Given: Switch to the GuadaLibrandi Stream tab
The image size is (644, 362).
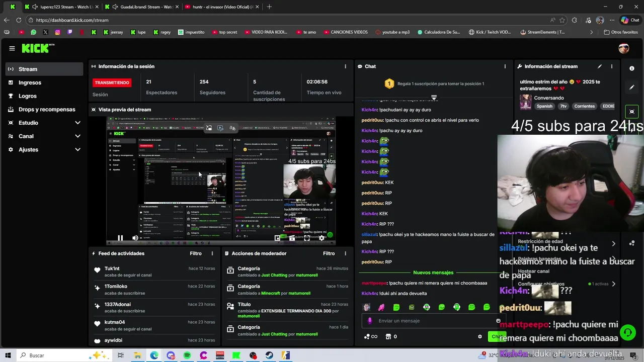Looking at the screenshot, I should click(x=142, y=7).
